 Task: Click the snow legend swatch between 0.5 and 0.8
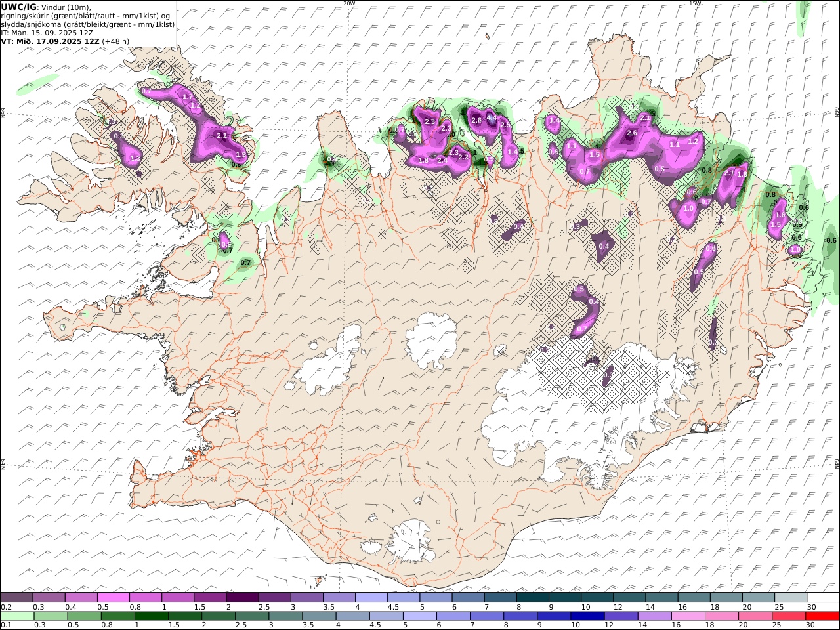[114, 597]
